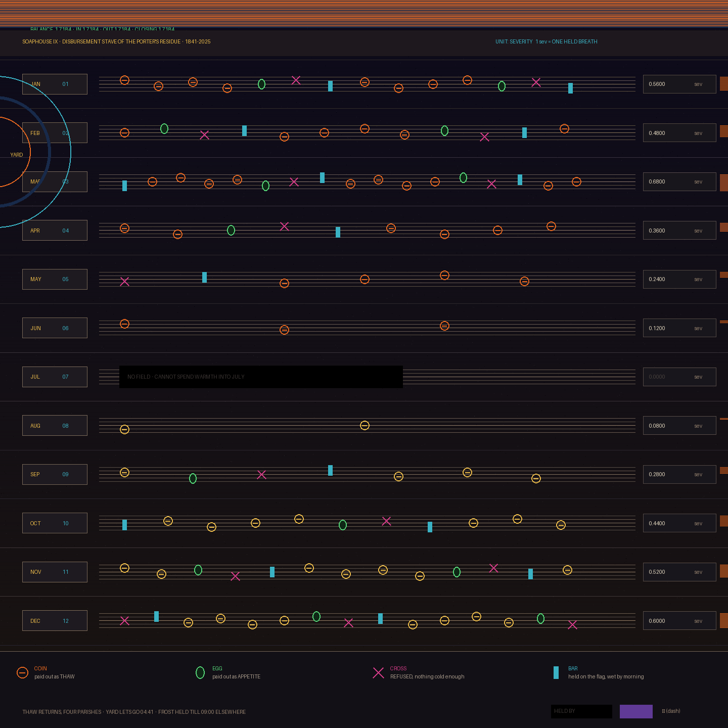This screenshot has height=728, width=728.
Task: Click the 0.0800 sev value field
Action: pyautogui.click(x=679, y=426)
